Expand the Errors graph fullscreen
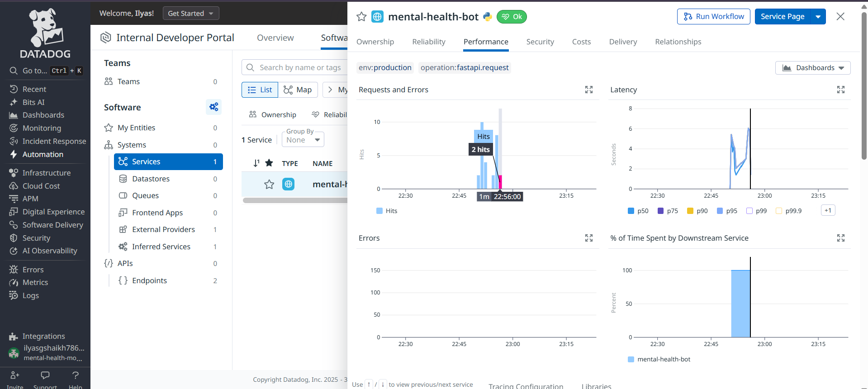Viewport: 868px width, 389px height. [589, 238]
